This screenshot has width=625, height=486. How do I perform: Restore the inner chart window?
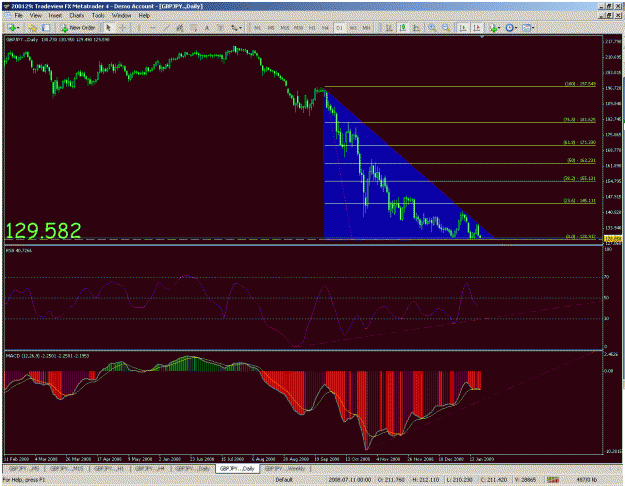(x=609, y=15)
